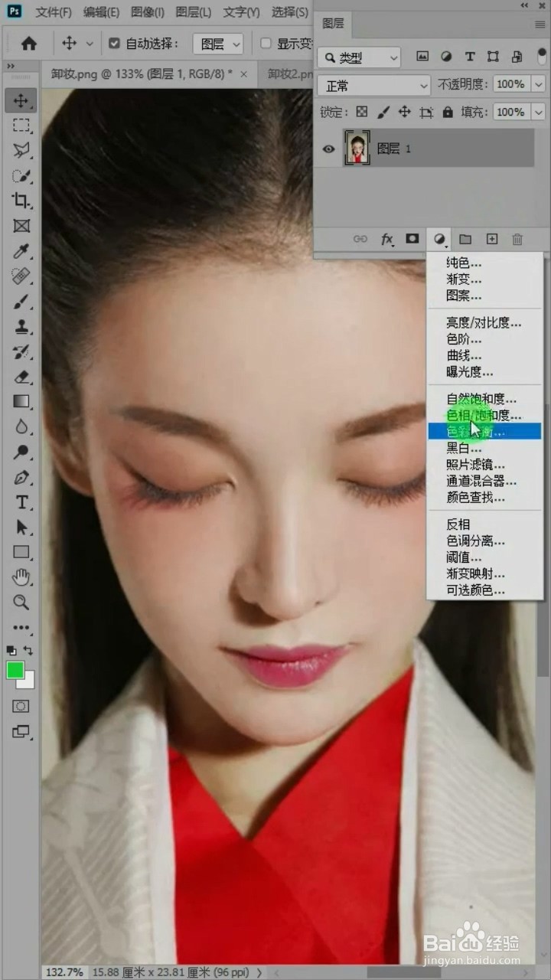Image resolution: width=551 pixels, height=980 pixels.
Task: Toggle Quick Mask mode
Action: (x=21, y=706)
